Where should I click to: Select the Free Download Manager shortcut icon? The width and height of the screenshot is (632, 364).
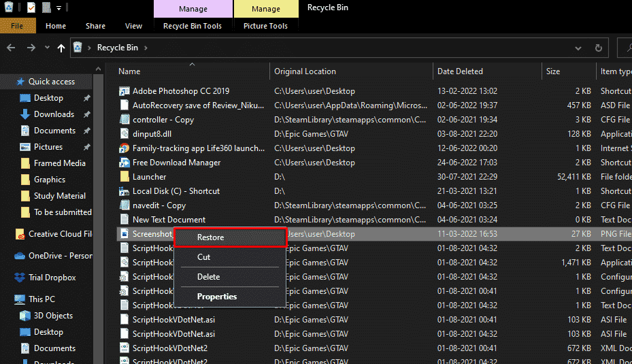click(x=124, y=163)
